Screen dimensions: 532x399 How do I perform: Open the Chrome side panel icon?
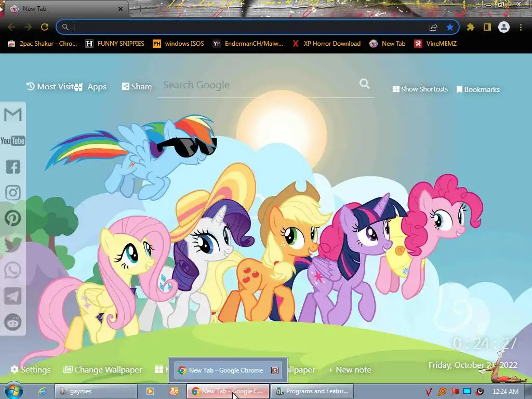(x=487, y=27)
